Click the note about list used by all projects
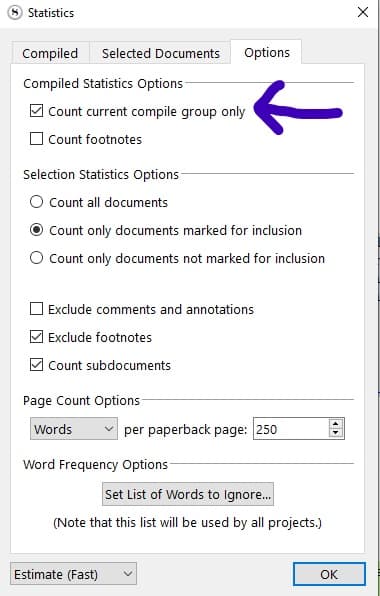 pos(187,523)
